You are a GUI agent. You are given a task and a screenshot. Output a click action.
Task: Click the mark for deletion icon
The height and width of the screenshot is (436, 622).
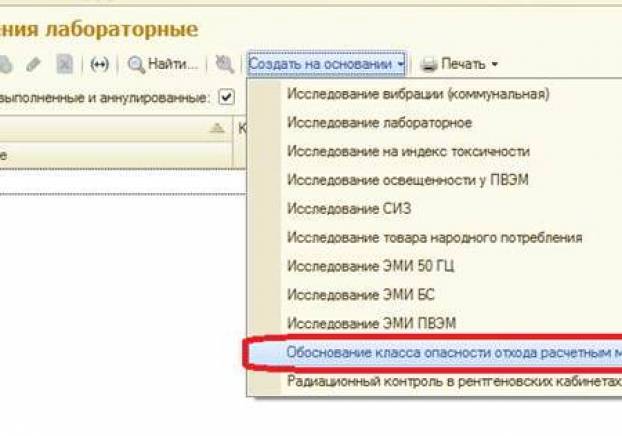pyautogui.click(x=64, y=65)
